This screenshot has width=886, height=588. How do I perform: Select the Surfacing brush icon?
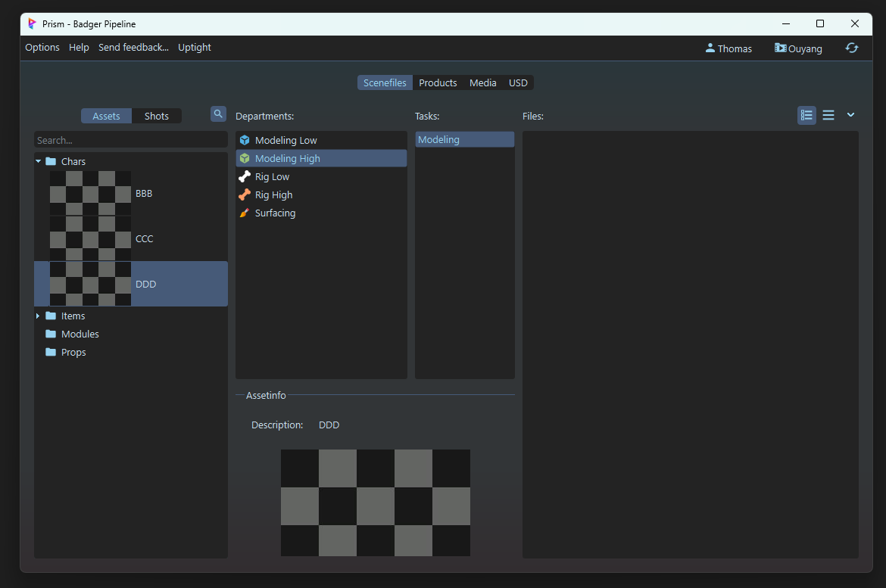pos(245,213)
